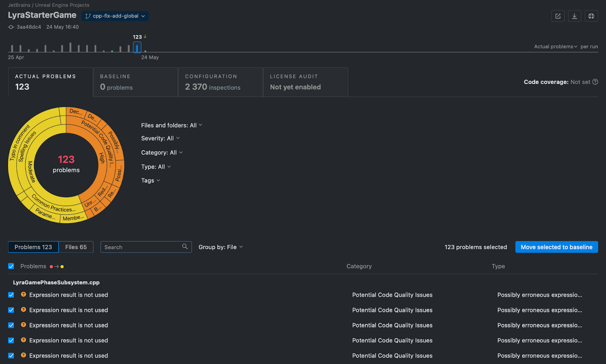
Task: Click the LyraStarterGame project title
Action: coord(42,15)
